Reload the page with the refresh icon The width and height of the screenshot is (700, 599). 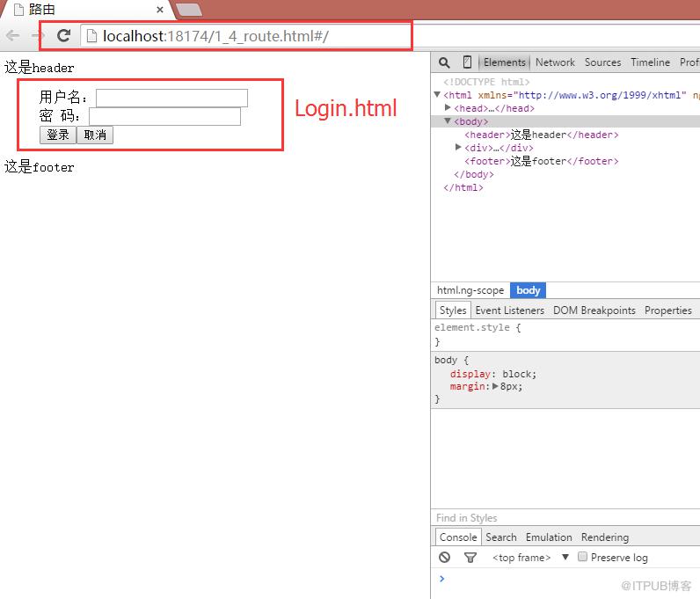point(64,35)
